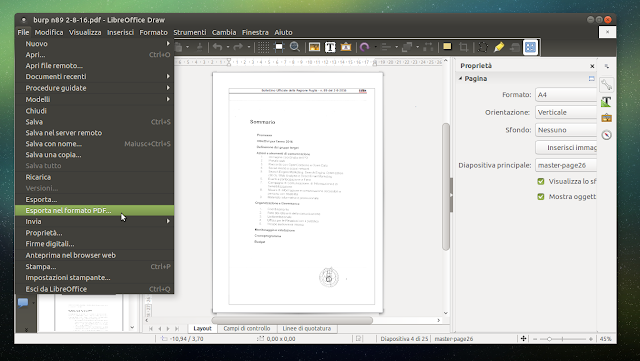The width and height of the screenshot is (640, 361).
Task: Click the Insert Image icon
Action: tap(314, 47)
